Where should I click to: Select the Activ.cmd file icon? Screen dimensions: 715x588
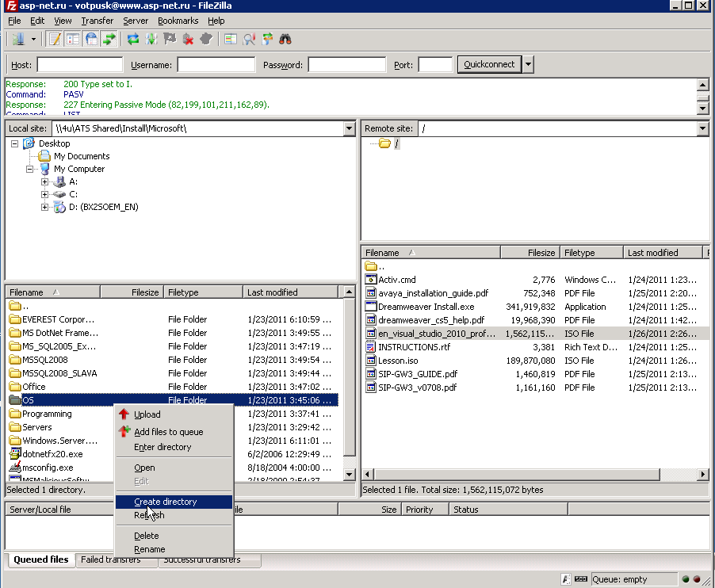click(x=371, y=280)
